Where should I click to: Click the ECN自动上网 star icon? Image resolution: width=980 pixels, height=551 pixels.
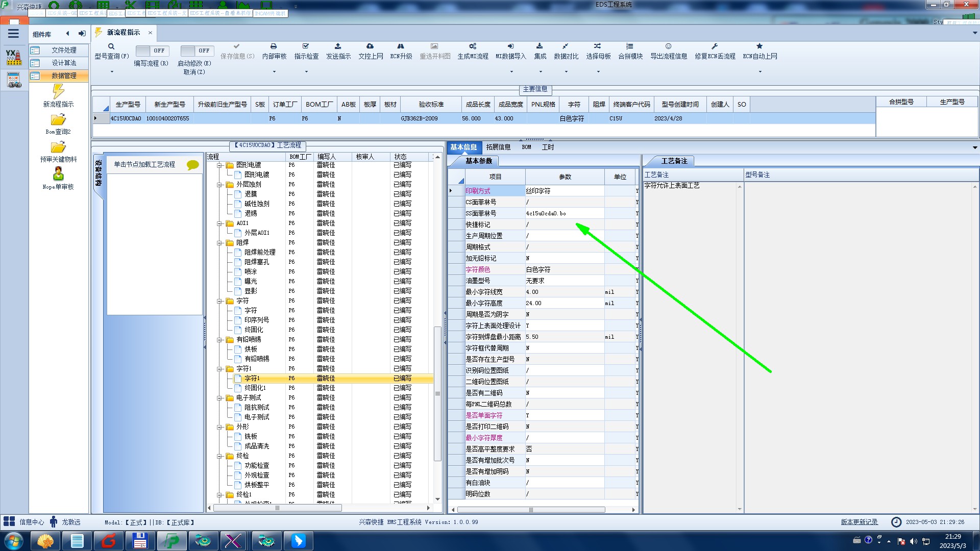(x=759, y=46)
